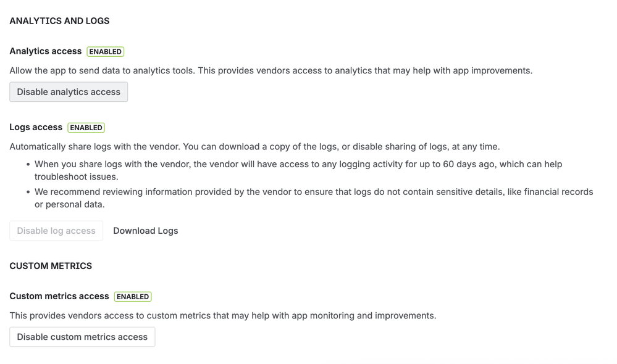617x364 pixels.
Task: Select the ANALYTICS AND LOGS section heading
Action: point(59,21)
